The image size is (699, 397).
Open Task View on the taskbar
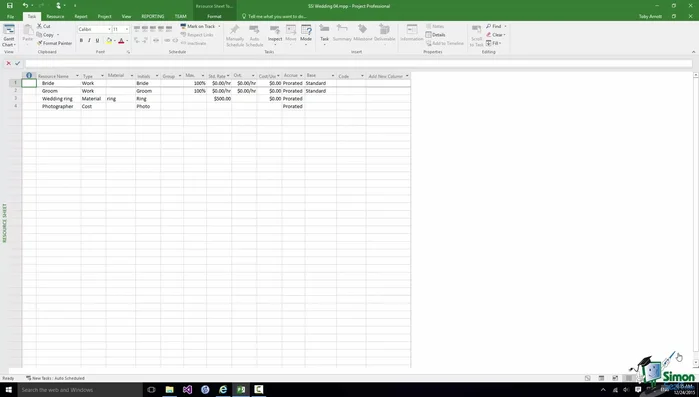pos(151,389)
